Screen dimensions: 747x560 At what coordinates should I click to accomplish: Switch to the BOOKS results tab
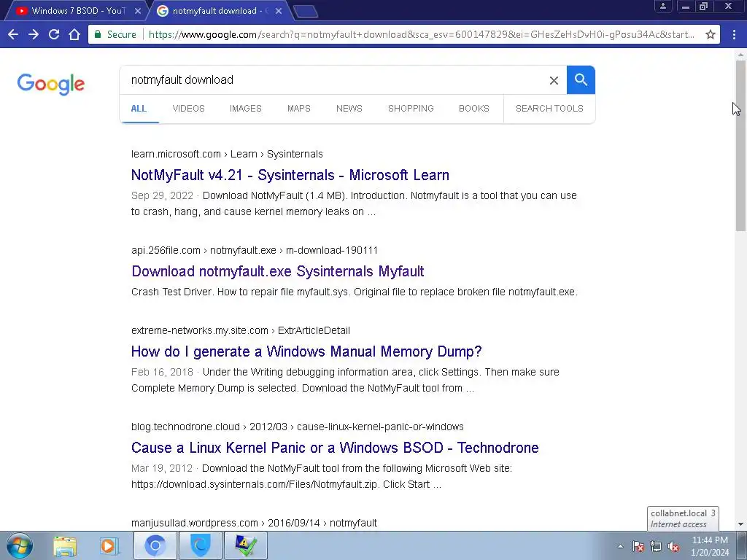click(474, 109)
